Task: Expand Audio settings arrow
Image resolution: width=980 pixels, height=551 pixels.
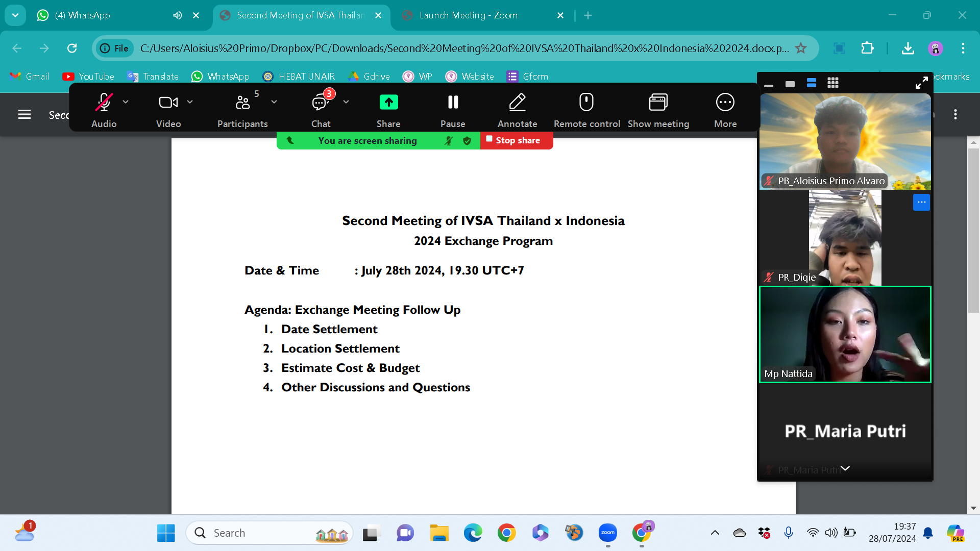Action: click(126, 102)
